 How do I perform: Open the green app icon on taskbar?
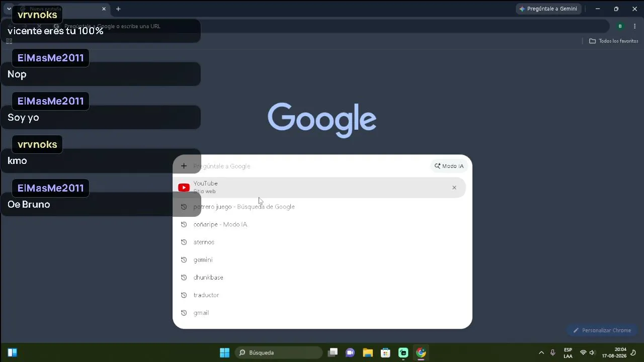coord(403,352)
